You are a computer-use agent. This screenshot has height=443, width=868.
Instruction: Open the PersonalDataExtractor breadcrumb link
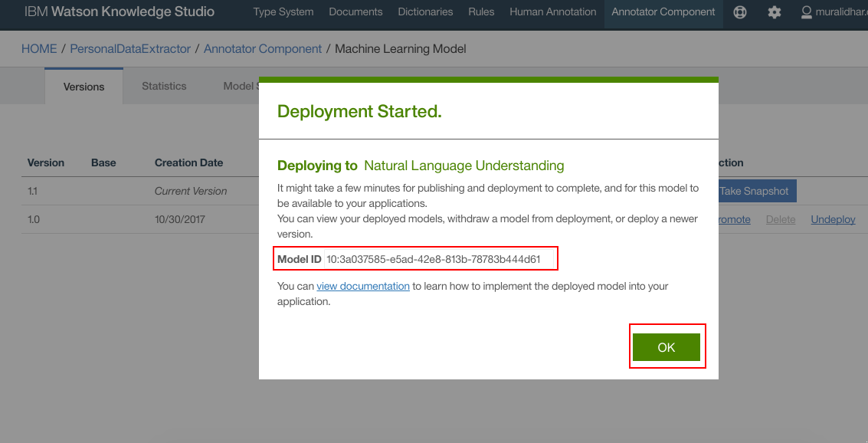point(130,49)
